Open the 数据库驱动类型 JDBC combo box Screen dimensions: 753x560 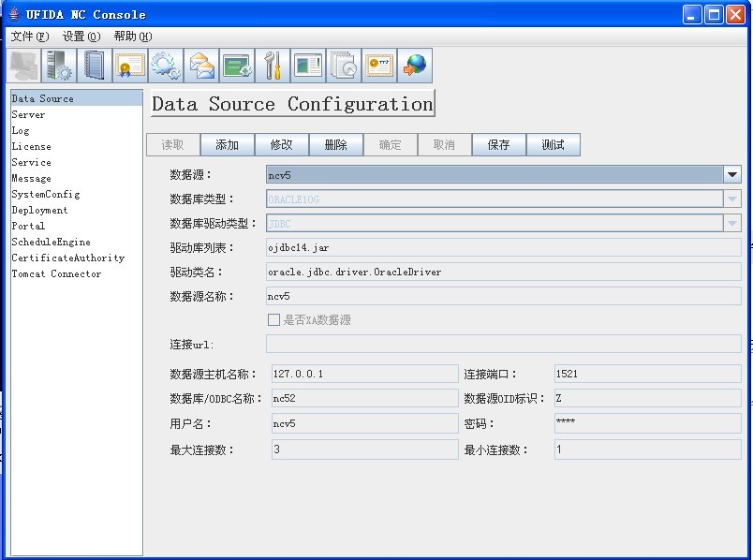[503, 223]
